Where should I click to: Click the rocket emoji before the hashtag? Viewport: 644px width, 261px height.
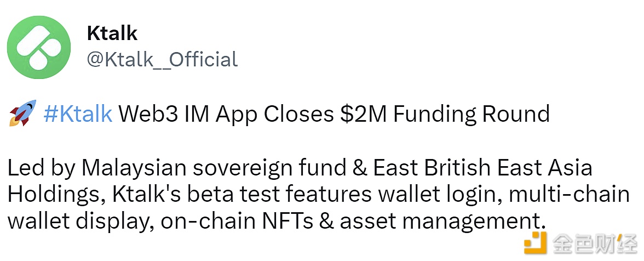coord(22,113)
